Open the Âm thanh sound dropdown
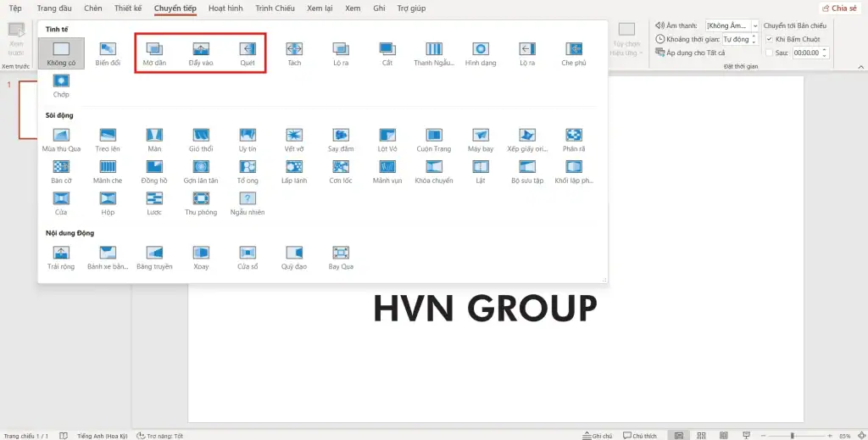868x440 pixels. tap(755, 26)
